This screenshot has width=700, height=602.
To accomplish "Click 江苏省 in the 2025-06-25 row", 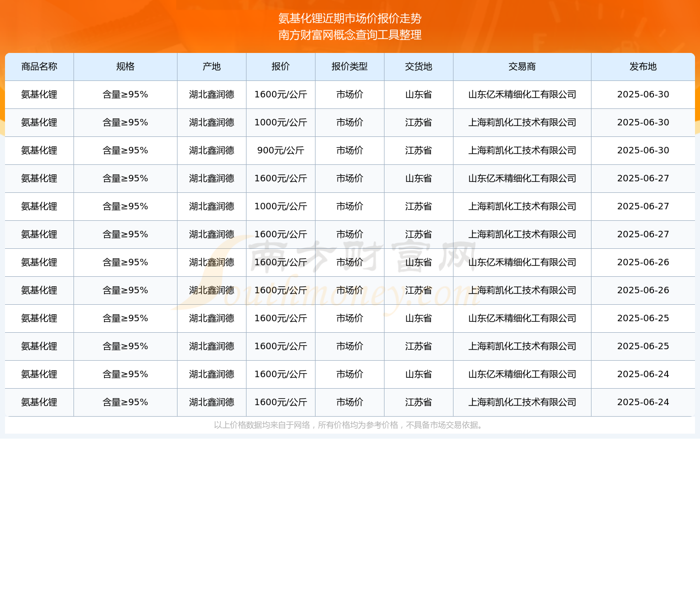I will pyautogui.click(x=418, y=346).
